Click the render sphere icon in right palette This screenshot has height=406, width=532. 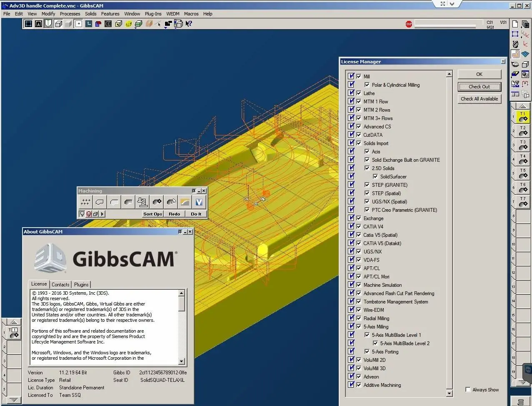tap(525, 74)
